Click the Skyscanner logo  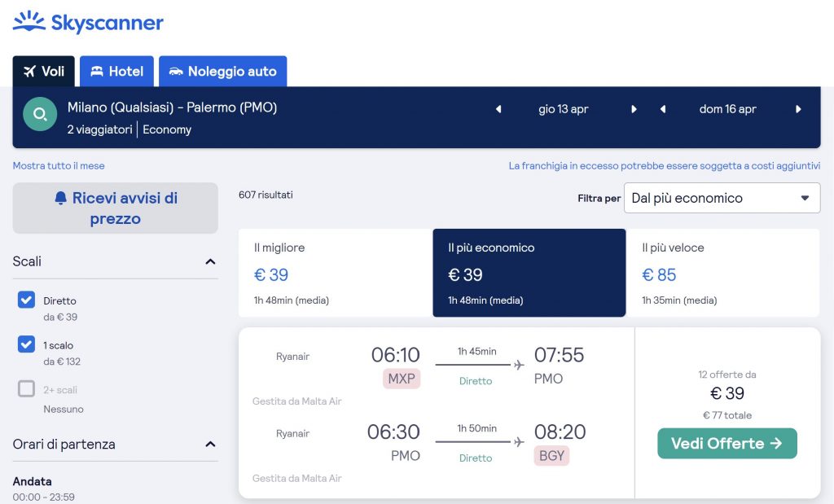coord(88,22)
